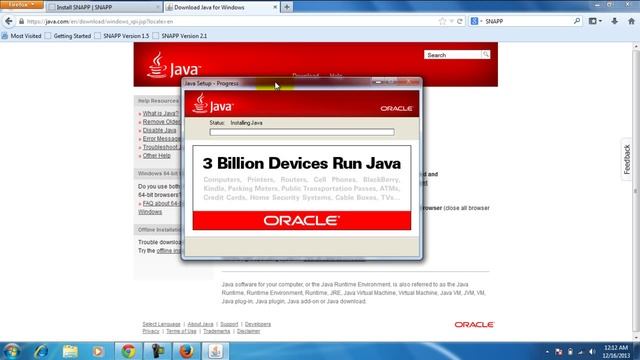Open the Getting Started bookmark
Viewport: 640px width, 360px height.
[x=68, y=36]
